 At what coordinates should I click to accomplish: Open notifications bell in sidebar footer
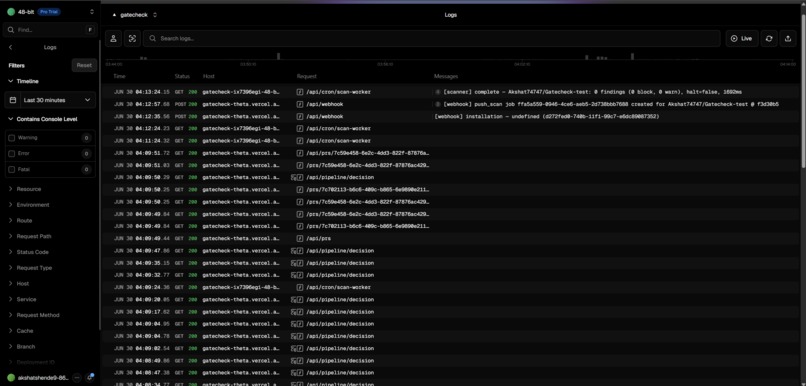click(x=89, y=378)
